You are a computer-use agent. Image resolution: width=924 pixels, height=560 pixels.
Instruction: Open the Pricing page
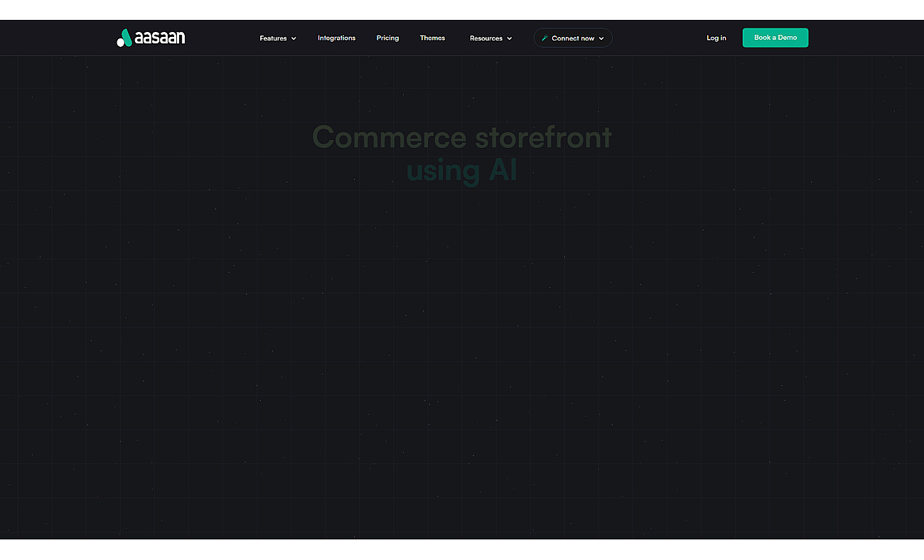coord(387,38)
